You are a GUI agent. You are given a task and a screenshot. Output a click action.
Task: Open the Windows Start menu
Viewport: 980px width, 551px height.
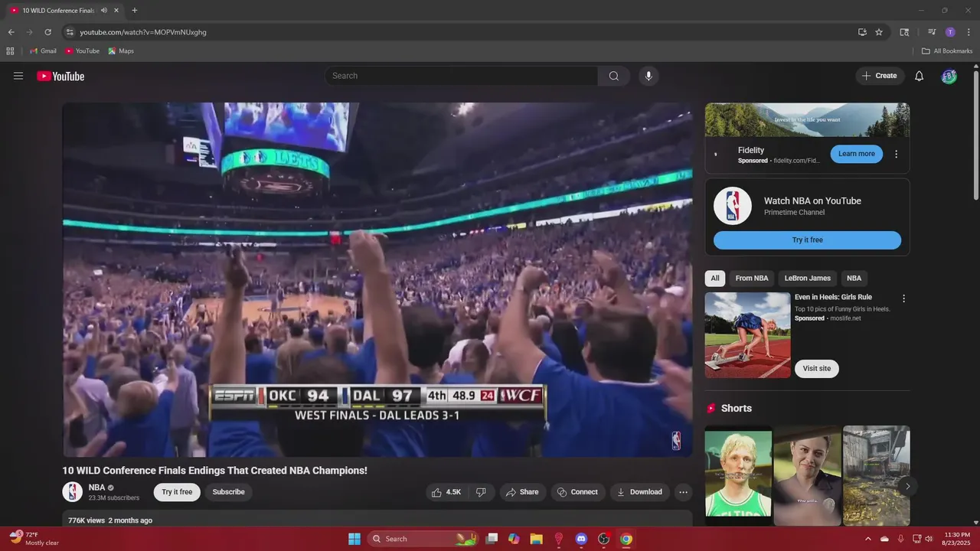(x=354, y=539)
